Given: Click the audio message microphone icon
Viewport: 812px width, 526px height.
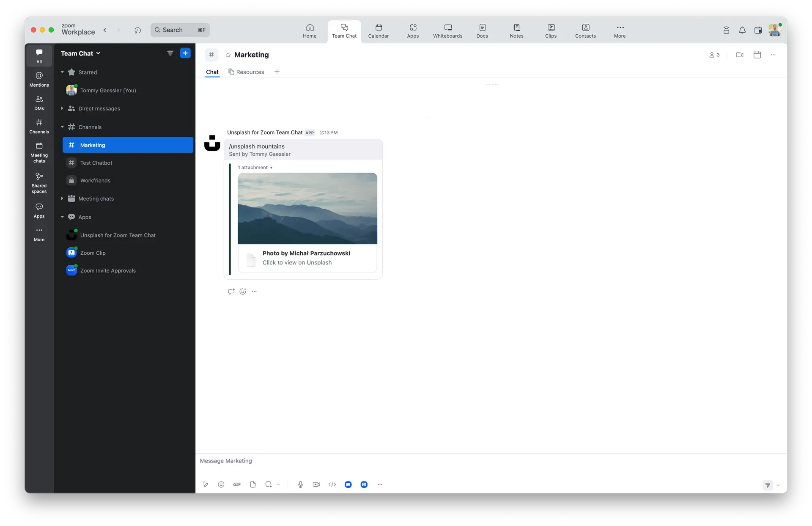Looking at the screenshot, I should [300, 485].
